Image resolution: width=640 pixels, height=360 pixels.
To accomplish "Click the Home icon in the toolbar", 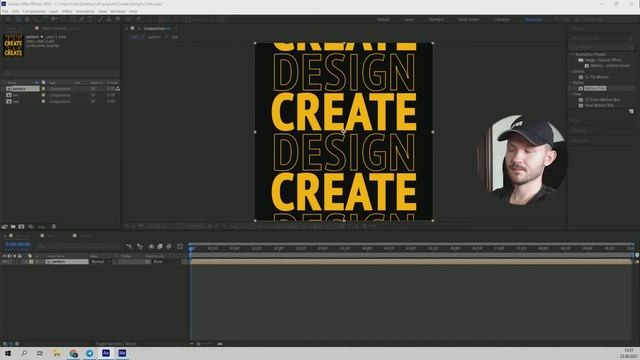I will coord(8,19).
